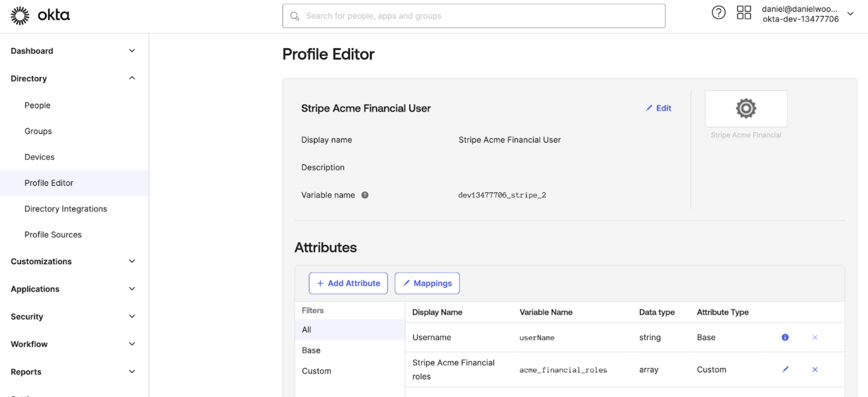Screen dimensions: 868x397
Task: Click the Mappings button
Action: click(x=427, y=283)
